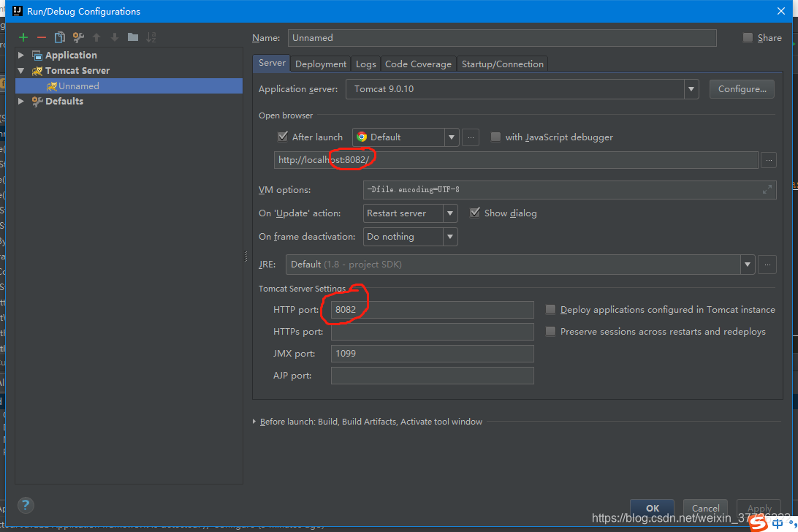Click the HTTP port field
This screenshot has height=532, width=798.
[432, 310]
